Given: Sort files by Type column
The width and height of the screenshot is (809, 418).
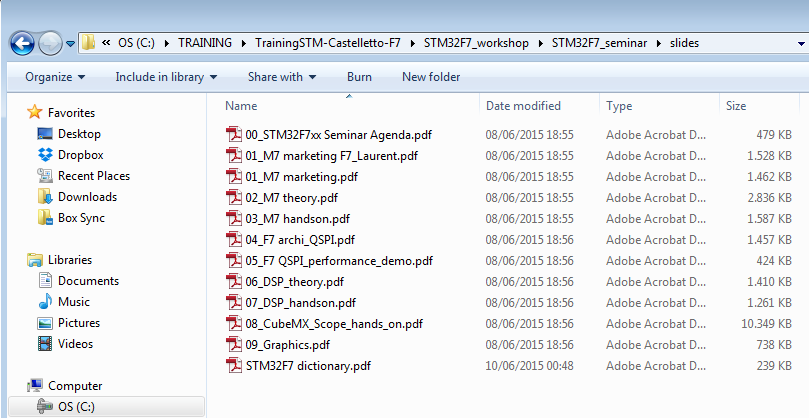Looking at the screenshot, I should click(x=619, y=106).
